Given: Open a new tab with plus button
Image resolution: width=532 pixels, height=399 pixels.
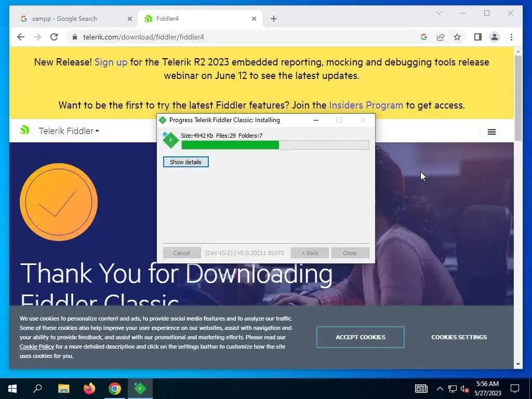Looking at the screenshot, I should pos(274,19).
